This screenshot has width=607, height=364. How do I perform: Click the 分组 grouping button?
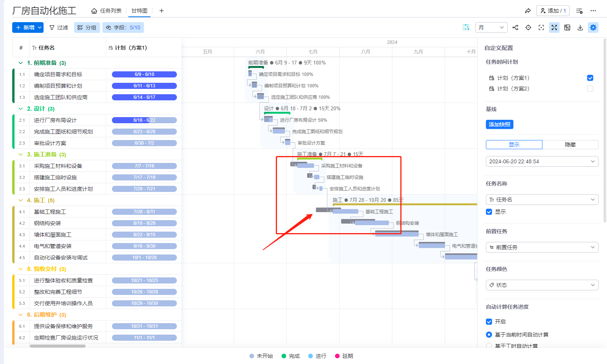(x=87, y=27)
